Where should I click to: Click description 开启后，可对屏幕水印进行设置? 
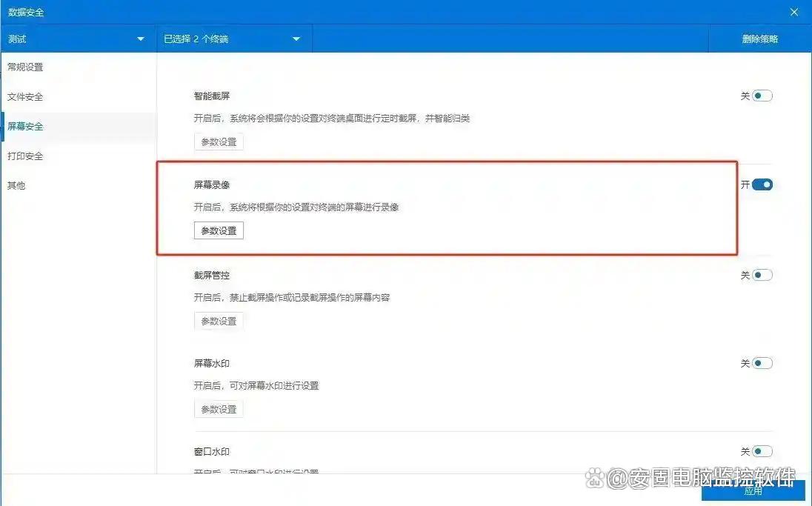click(x=256, y=385)
